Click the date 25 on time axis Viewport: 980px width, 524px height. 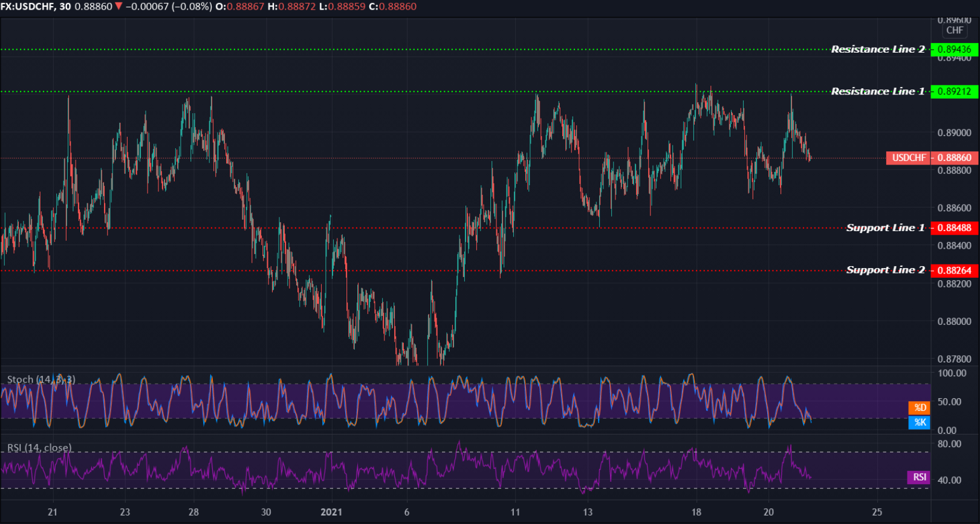pos(877,512)
